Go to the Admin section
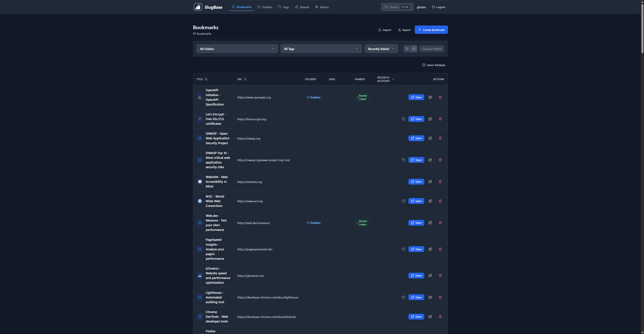 point(322,7)
